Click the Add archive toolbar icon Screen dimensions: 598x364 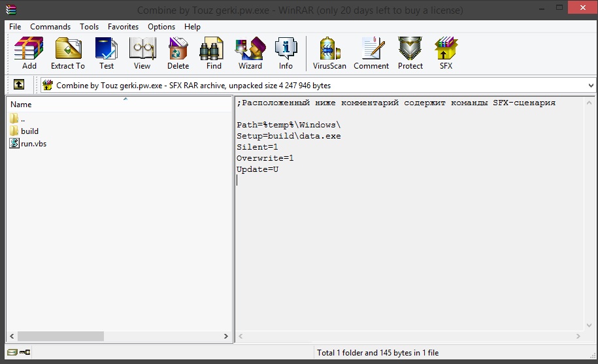pos(29,53)
